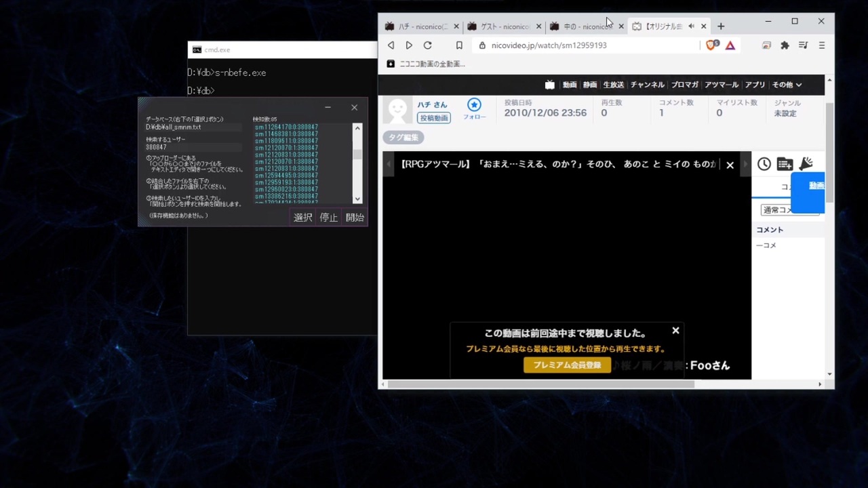
Task: Open the extensions puzzle-piece menu
Action: [x=785, y=45]
